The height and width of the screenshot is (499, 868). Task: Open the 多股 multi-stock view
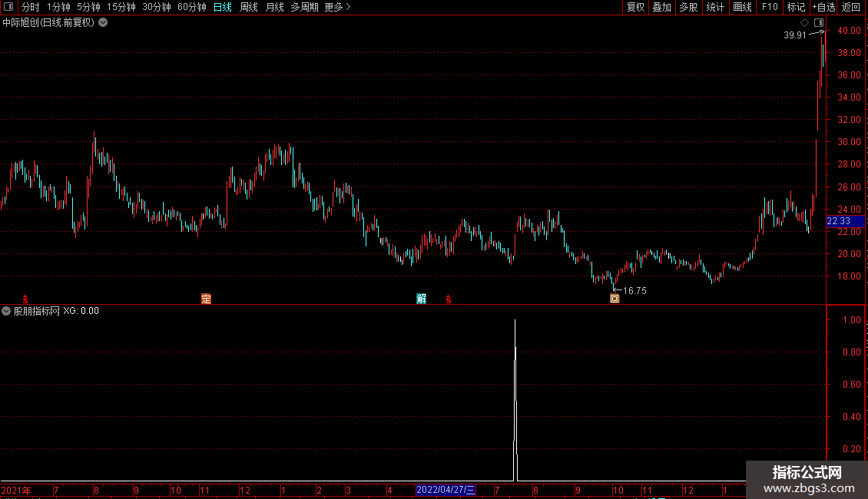pos(688,7)
